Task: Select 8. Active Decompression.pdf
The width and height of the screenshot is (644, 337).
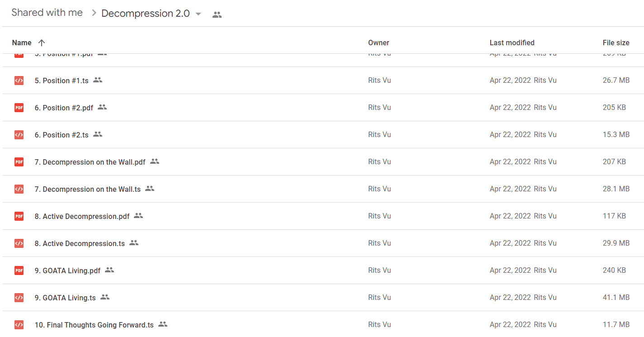Action: point(82,216)
